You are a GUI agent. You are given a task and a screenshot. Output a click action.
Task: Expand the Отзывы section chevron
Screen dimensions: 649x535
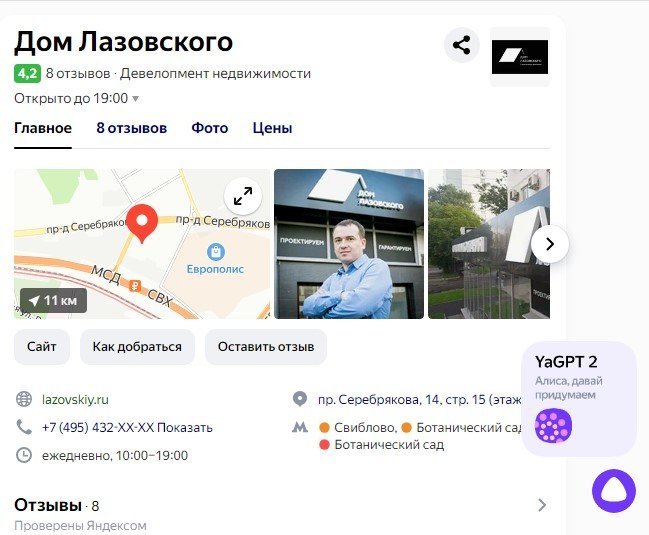point(542,505)
